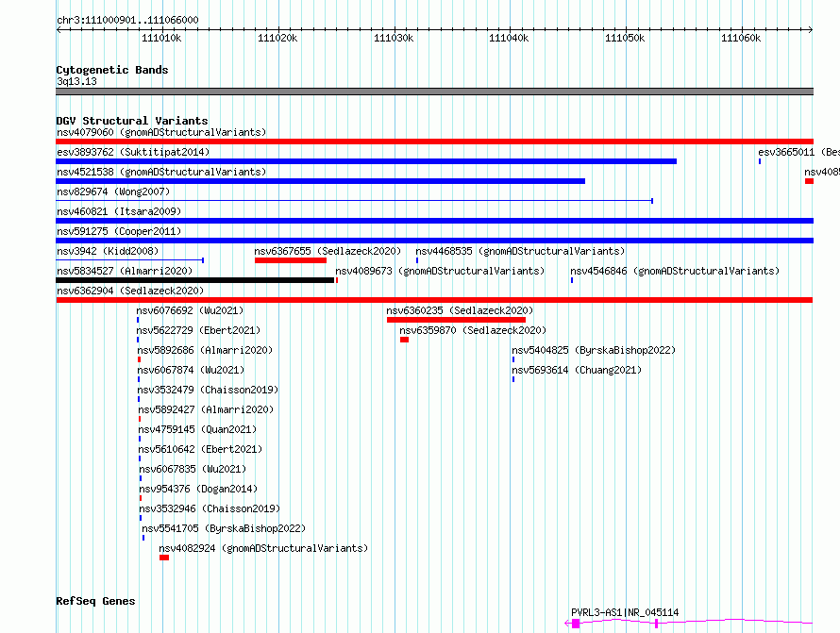Open the PVRL3-AS1|NR_045114 gene label
This screenshot has width=840, height=633.
point(625,612)
